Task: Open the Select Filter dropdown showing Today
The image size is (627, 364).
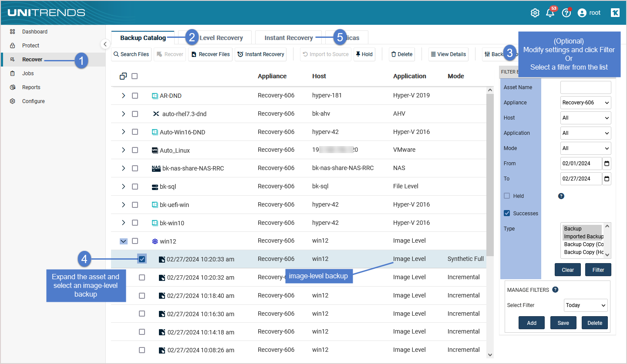Action: [586, 305]
